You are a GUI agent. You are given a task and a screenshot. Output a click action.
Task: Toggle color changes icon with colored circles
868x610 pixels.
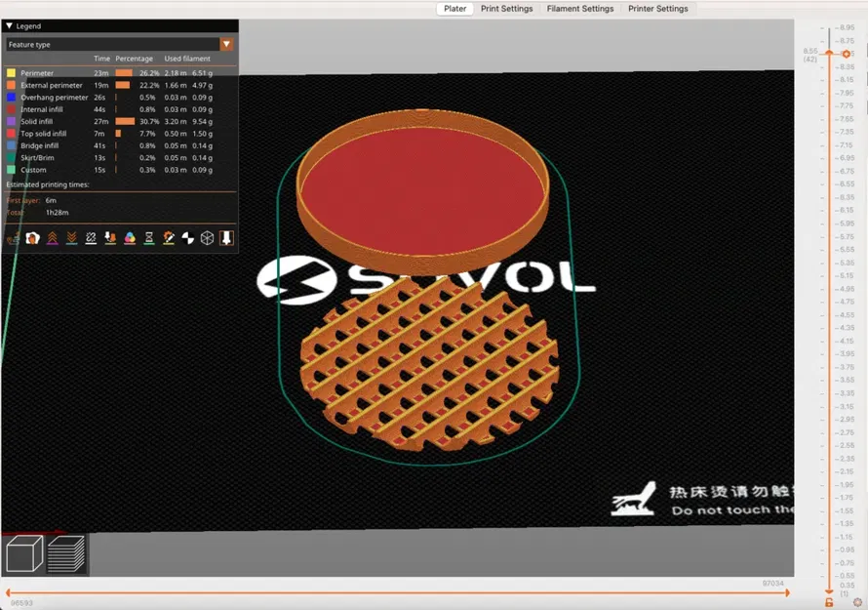tap(130, 238)
